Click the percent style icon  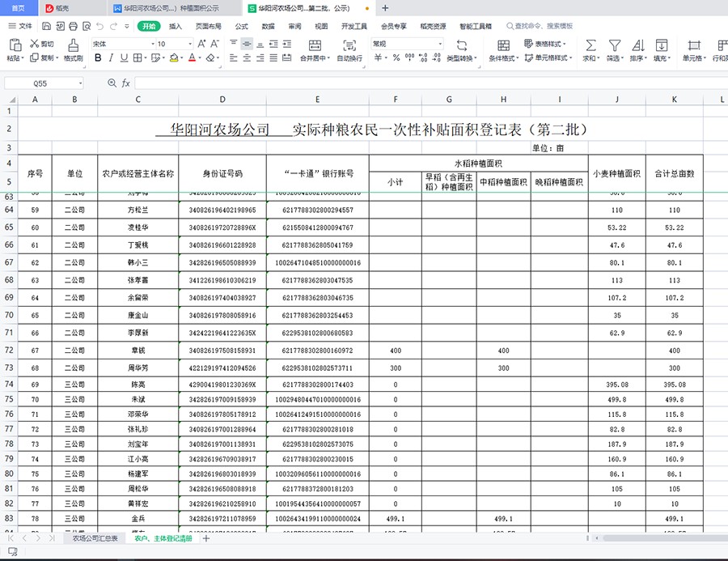pos(396,58)
